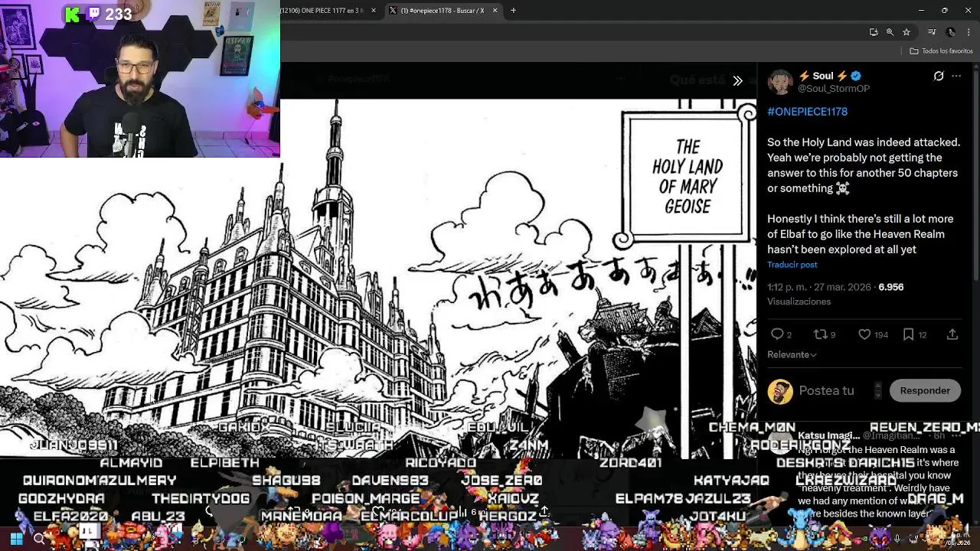The image size is (980, 551).
Task: Open taskbar search magnifier
Action: 39,539
